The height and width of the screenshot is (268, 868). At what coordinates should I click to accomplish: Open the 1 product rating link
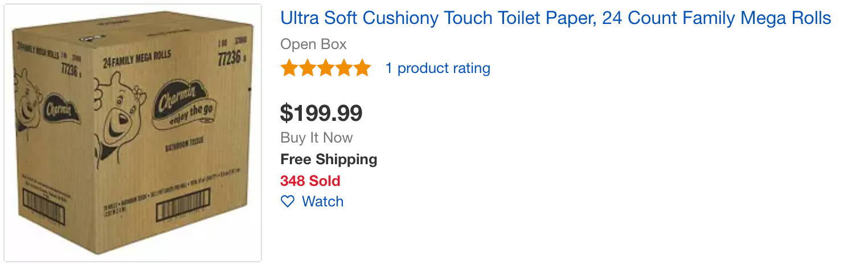pyautogui.click(x=437, y=68)
